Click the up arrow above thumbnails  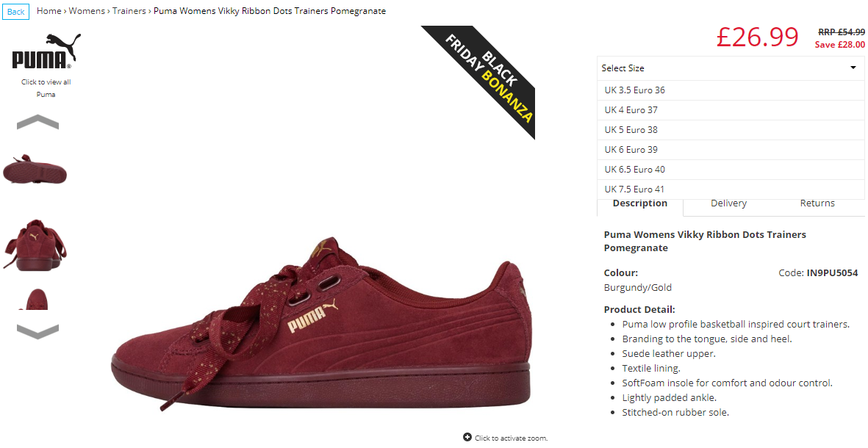[x=37, y=122]
